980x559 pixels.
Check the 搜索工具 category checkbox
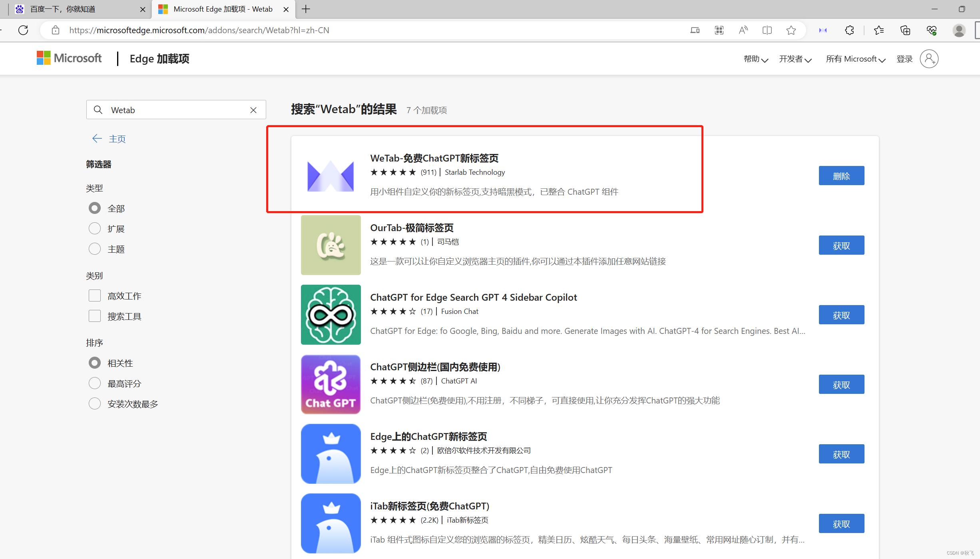(95, 316)
